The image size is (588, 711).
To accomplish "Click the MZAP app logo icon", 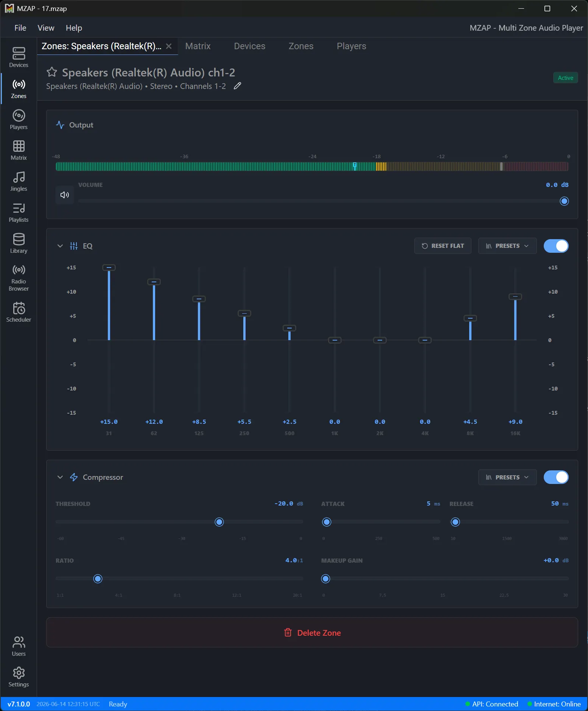I will pyautogui.click(x=9, y=8).
